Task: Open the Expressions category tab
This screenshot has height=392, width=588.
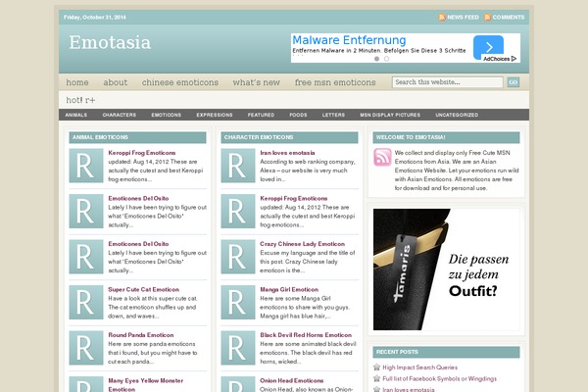Action: point(215,115)
